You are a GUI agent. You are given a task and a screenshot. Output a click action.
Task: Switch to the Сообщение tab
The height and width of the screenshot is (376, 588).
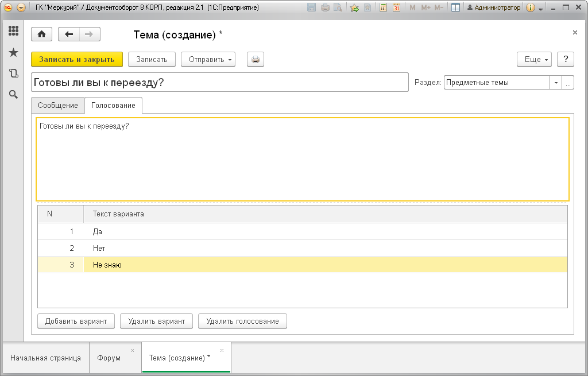click(58, 106)
